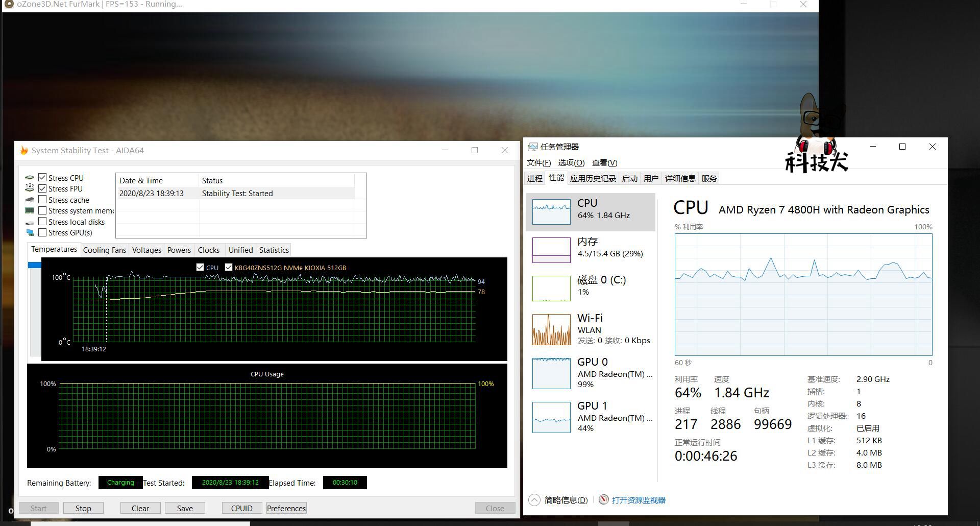Toggle the KBG40ZNS512G NVMe graph checkbox
980x526 pixels.
(229, 267)
